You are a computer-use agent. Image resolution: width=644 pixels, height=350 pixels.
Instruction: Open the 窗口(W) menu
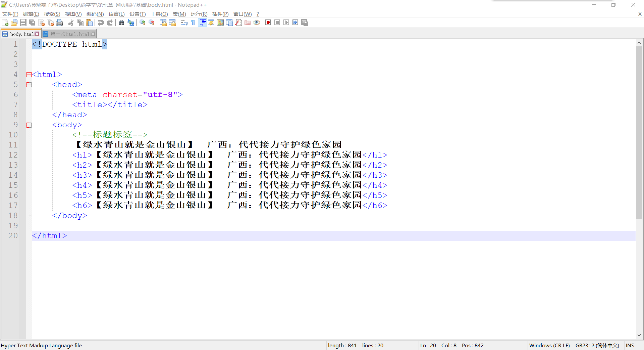click(x=243, y=14)
